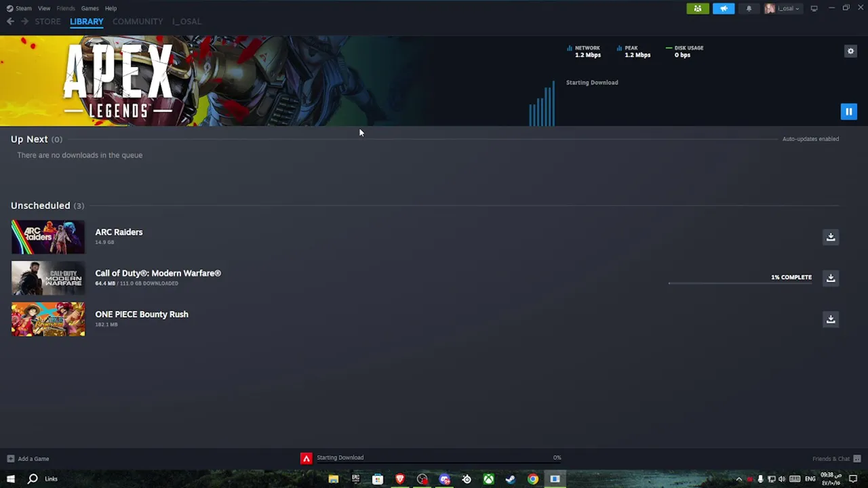Click the ONE PIECE Bounty Rush title
868x488 pixels.
142,314
